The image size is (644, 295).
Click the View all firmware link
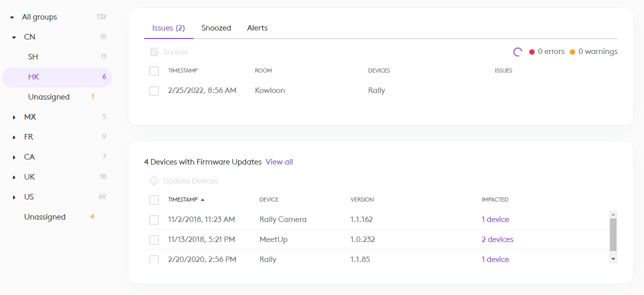279,162
